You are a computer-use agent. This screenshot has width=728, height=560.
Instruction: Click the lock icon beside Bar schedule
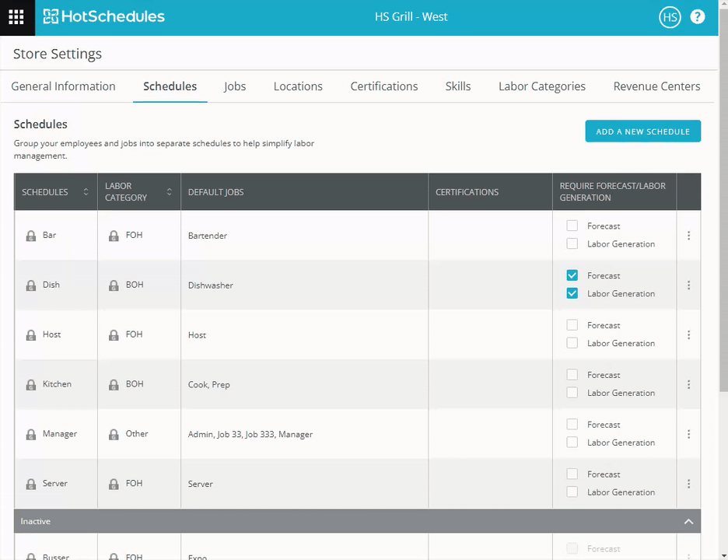31,236
